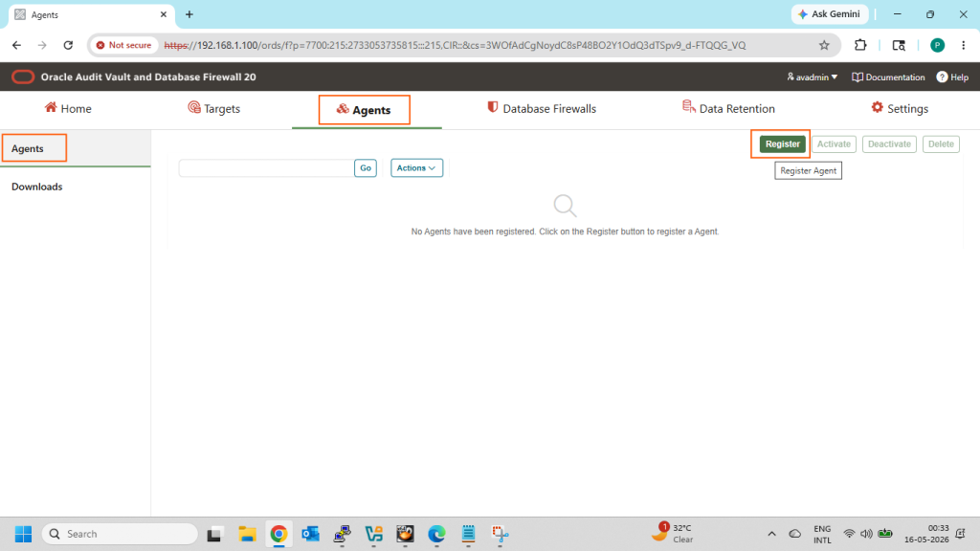Click the Go search button

366,168
